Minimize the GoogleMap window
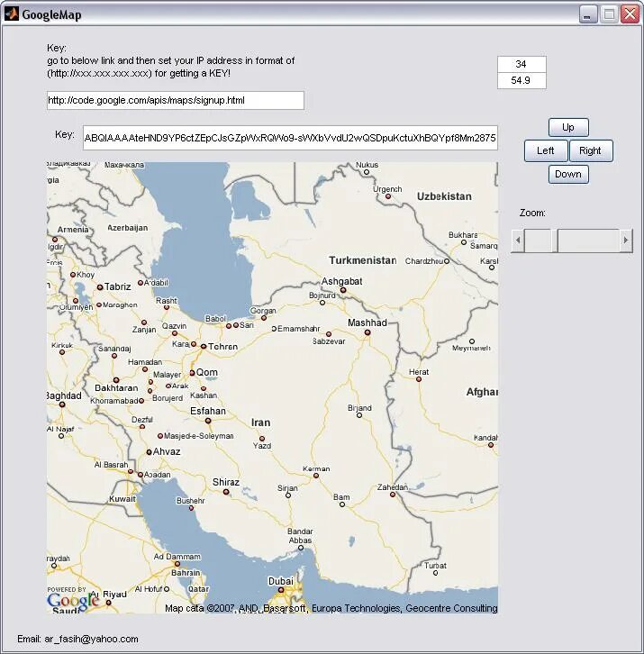The image size is (644, 654). tap(588, 14)
